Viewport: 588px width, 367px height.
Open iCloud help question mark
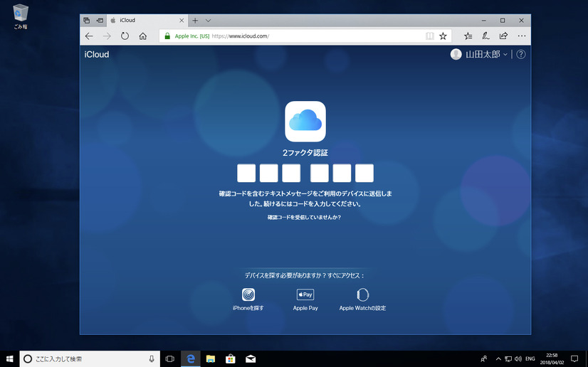pos(521,54)
